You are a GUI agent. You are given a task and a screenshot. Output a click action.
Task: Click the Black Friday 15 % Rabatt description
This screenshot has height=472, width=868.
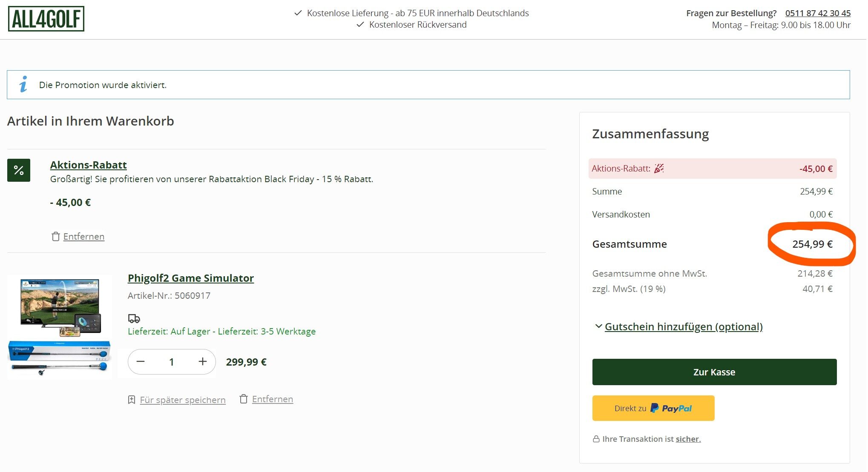coord(212,179)
